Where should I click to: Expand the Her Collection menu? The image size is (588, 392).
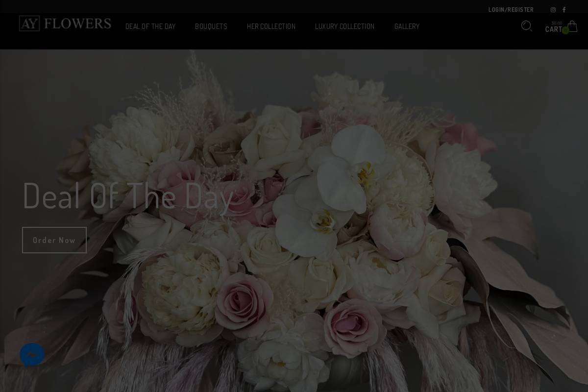271,26
